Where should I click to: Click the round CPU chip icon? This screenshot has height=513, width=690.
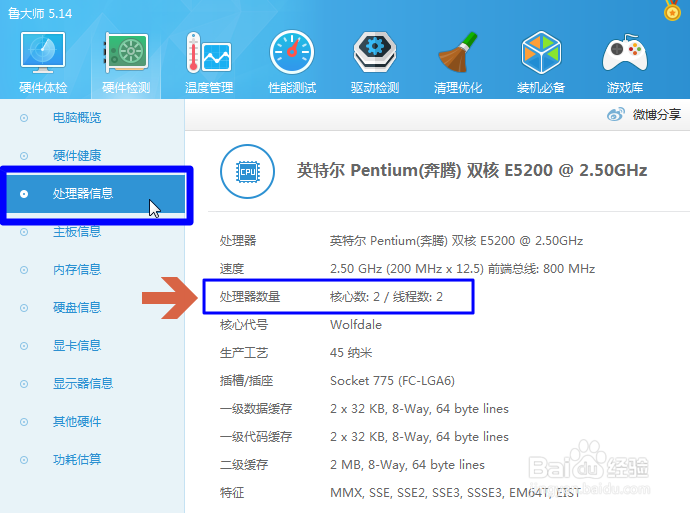click(247, 172)
